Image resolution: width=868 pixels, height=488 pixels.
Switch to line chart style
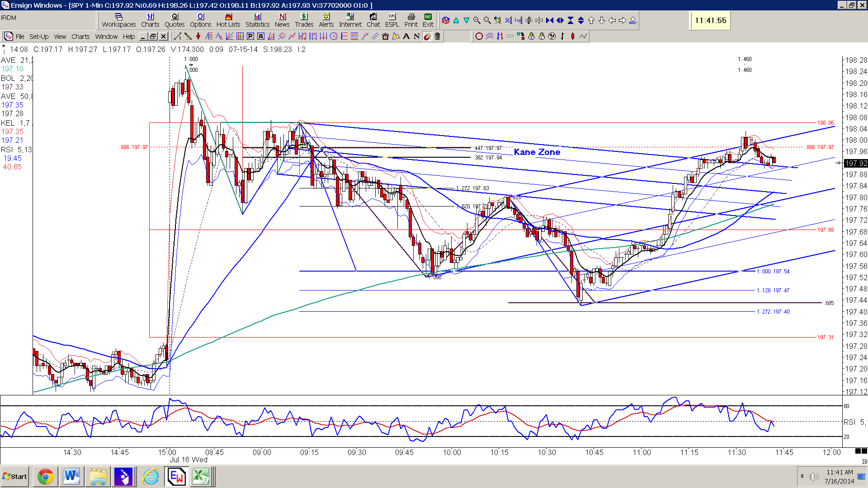(x=583, y=36)
